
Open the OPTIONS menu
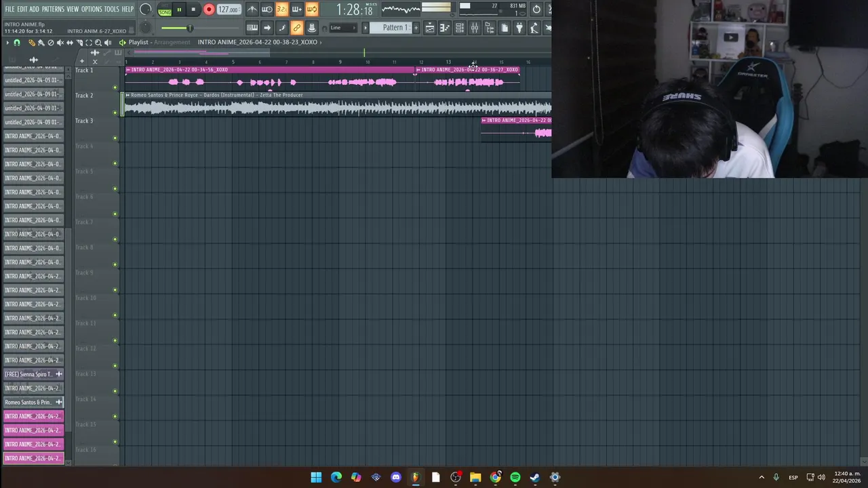click(x=92, y=9)
